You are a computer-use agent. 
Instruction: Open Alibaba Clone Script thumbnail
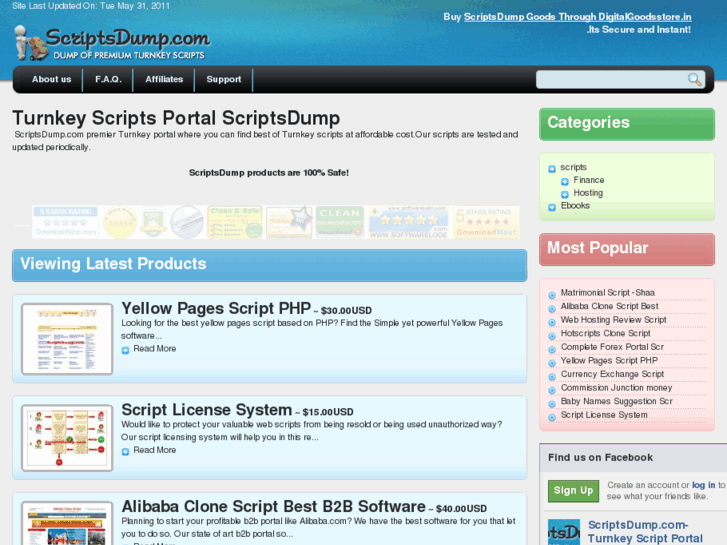click(67, 523)
